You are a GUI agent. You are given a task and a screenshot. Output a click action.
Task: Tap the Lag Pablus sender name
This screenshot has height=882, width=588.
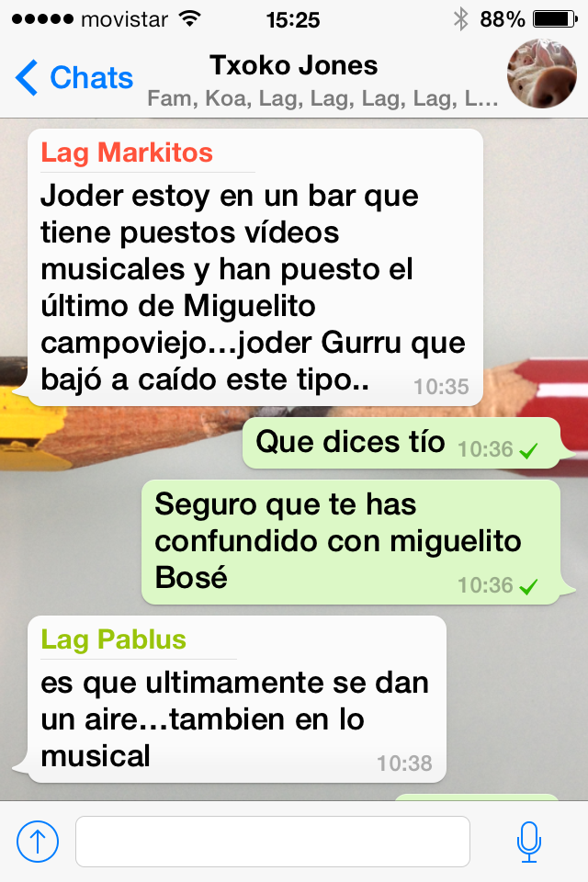pyautogui.click(x=113, y=639)
